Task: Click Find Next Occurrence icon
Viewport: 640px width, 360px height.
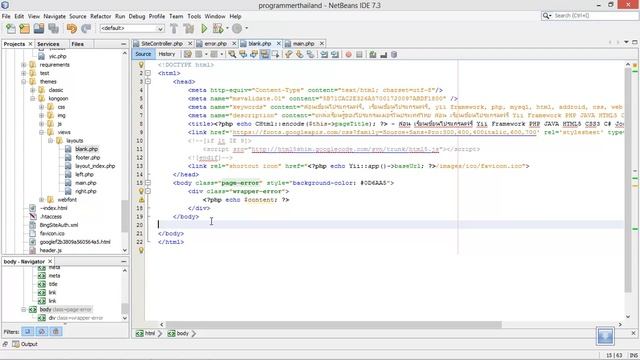Action: pos(254,54)
